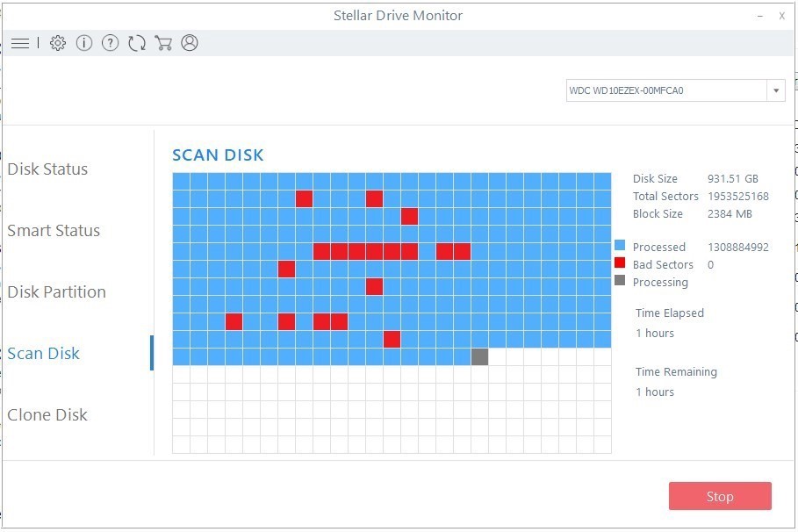The width and height of the screenshot is (798, 532).
Task: Open the Clone Disk section
Action: (x=47, y=415)
